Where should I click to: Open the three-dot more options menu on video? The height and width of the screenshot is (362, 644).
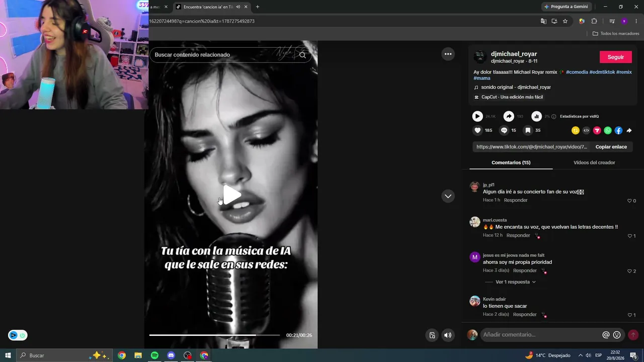448,54
